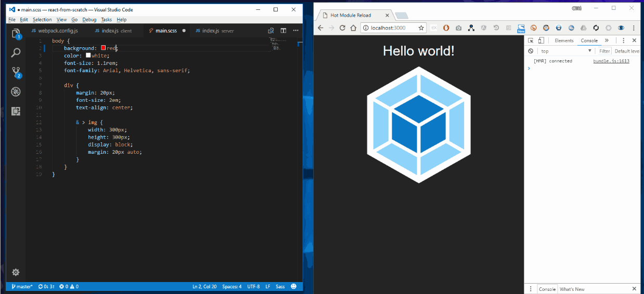
Task: Switch branch via master* in status bar
Action: click(22, 286)
